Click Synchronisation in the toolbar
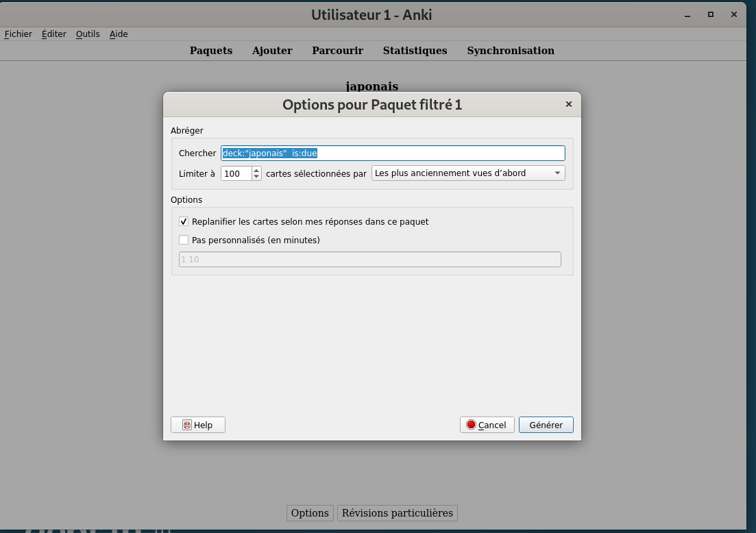 point(511,51)
